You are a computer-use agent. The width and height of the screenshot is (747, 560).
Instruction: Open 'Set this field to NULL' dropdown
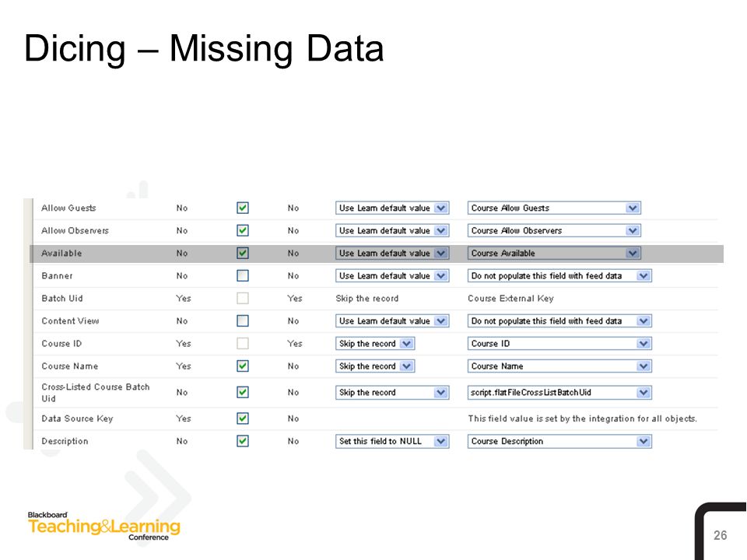point(392,442)
